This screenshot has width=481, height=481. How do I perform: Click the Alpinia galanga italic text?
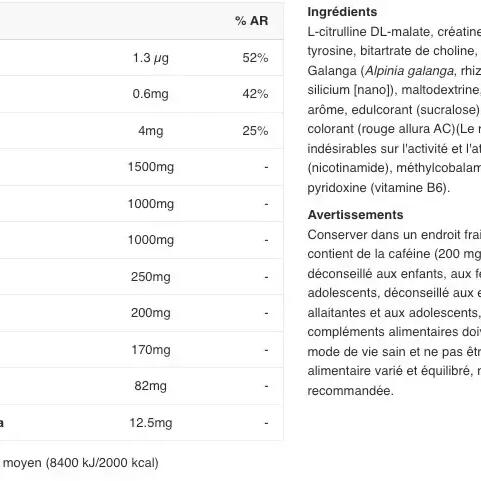(409, 71)
